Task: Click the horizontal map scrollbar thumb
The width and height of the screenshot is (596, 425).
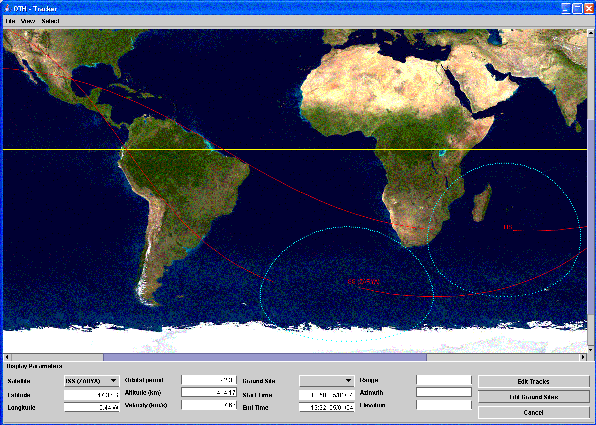Action: tap(265, 357)
